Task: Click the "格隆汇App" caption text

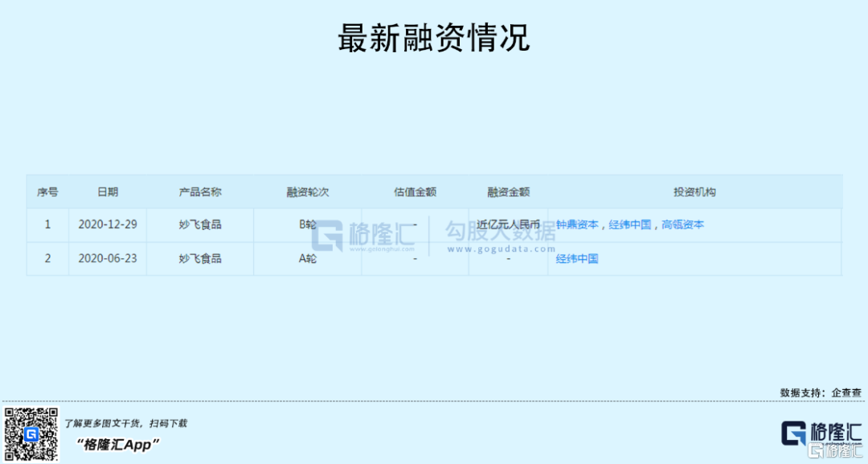Action: pos(118,444)
